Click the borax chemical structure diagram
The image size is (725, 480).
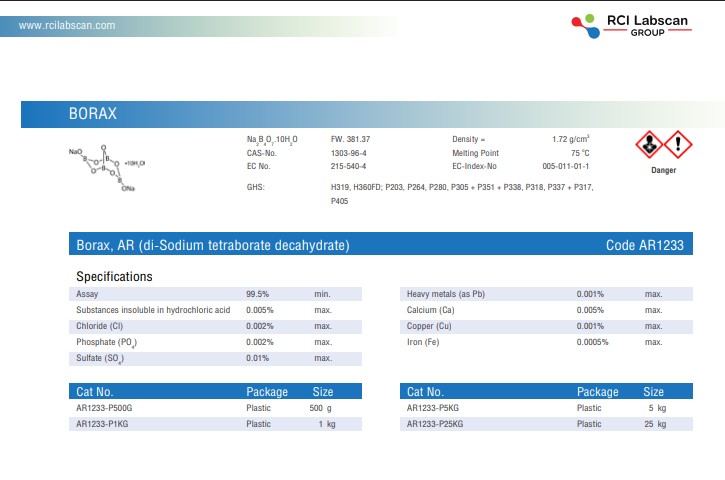tap(108, 166)
